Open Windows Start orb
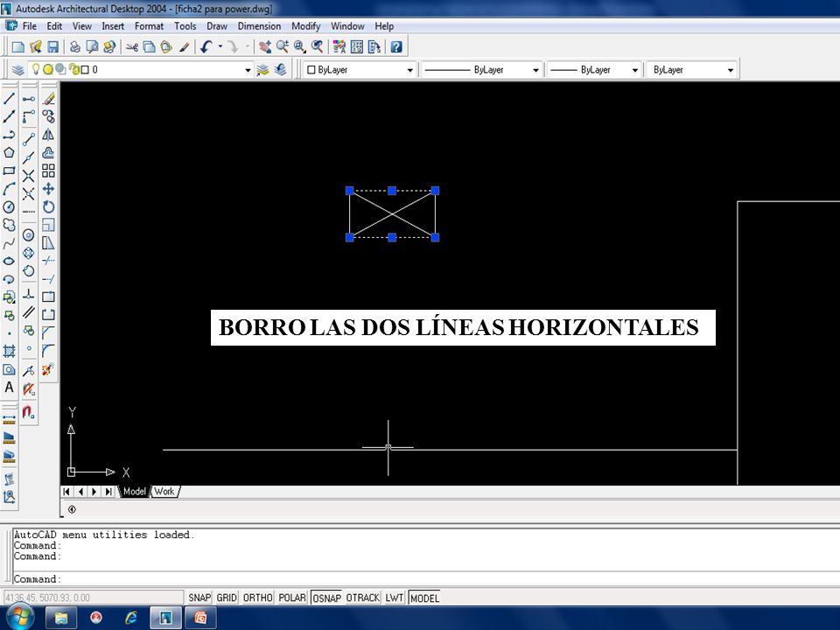The image size is (840, 630). click(x=20, y=617)
